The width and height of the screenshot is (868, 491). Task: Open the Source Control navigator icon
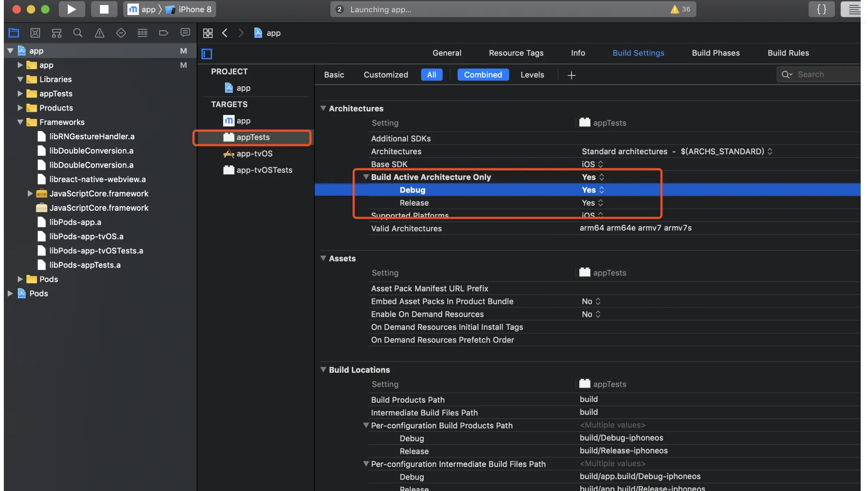[x=35, y=33]
